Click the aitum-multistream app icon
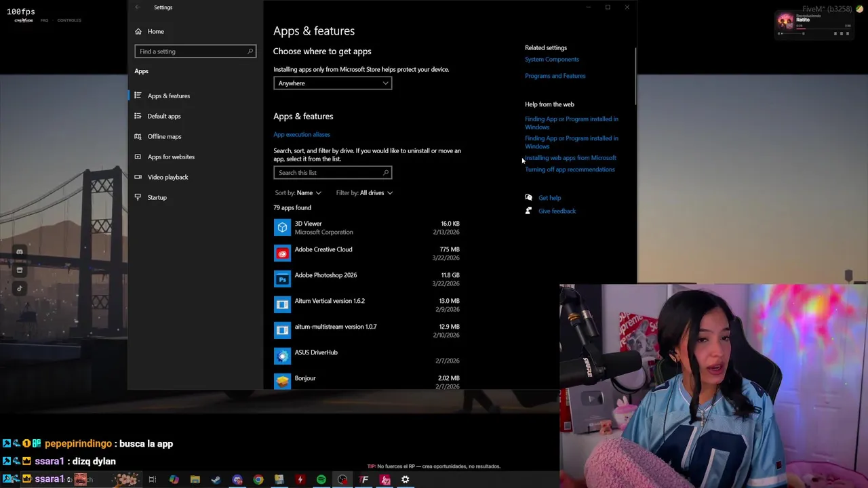This screenshot has height=488, width=868. (x=282, y=331)
